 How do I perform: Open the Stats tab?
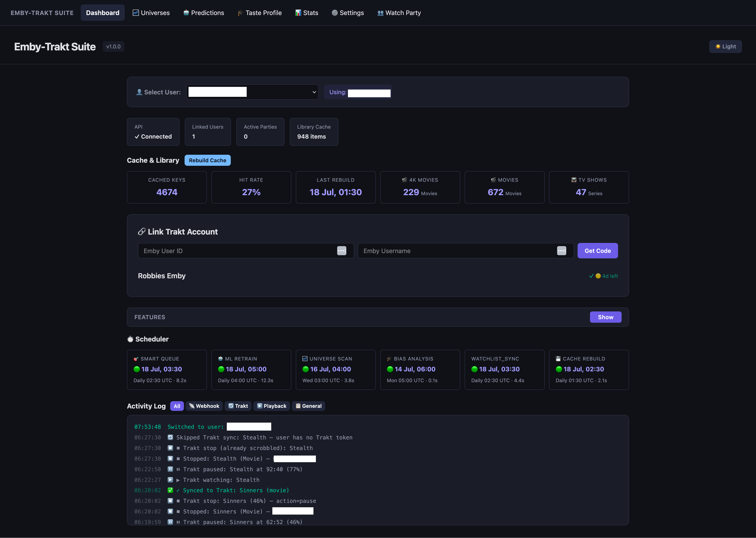pyautogui.click(x=306, y=13)
